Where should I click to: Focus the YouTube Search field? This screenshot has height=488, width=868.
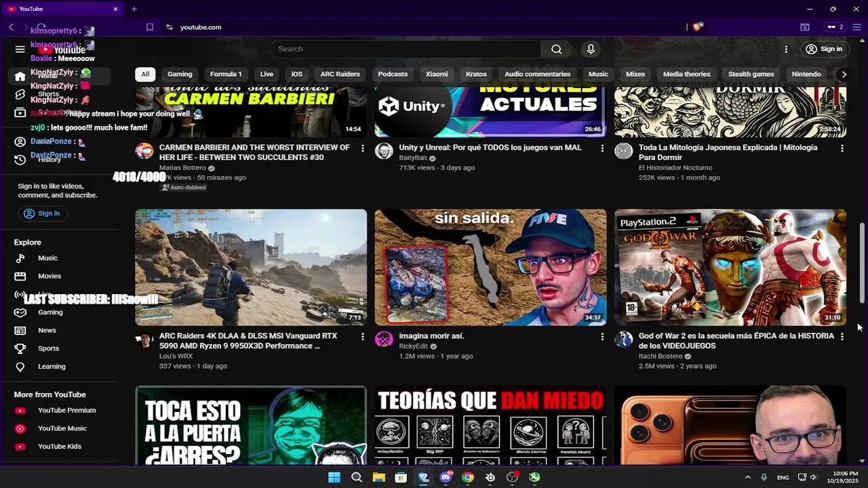point(406,49)
